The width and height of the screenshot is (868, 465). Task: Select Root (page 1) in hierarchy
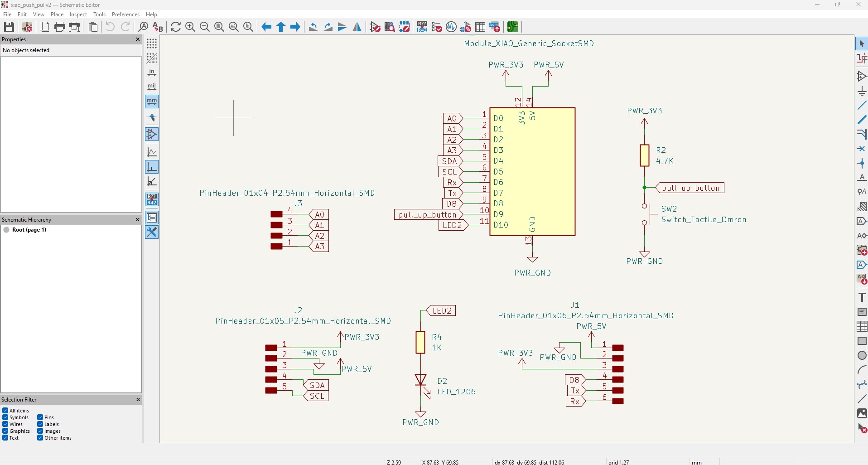(x=29, y=230)
